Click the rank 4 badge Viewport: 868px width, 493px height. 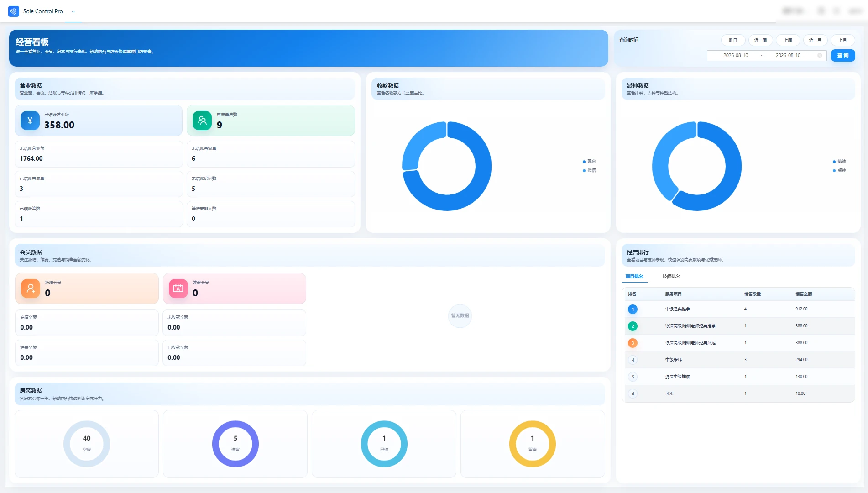633,360
